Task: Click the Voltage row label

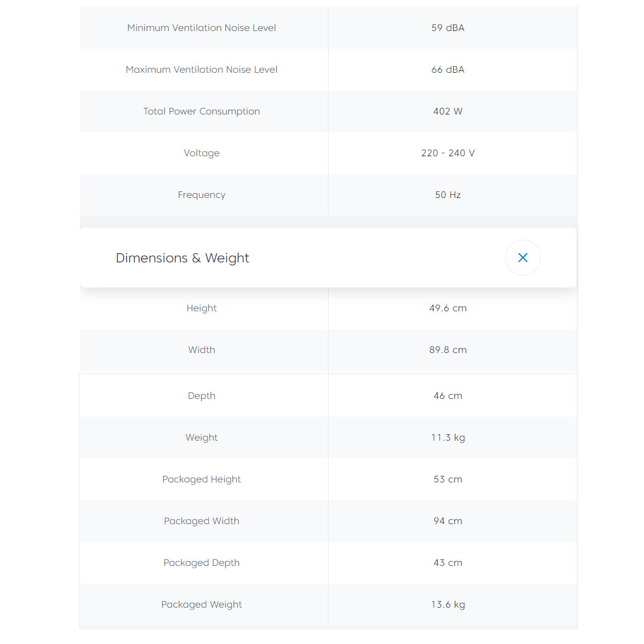Action: 202,153
